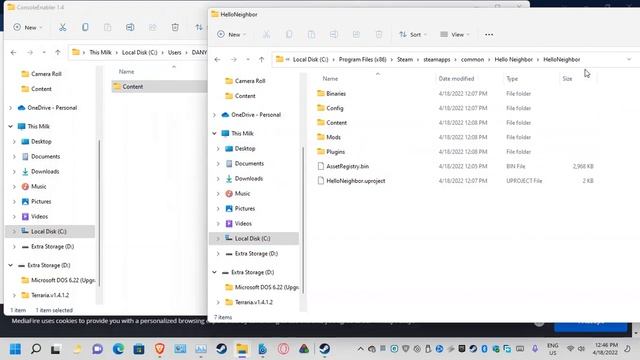Show hidden system tray icons
640x360 pixels.
point(360,349)
